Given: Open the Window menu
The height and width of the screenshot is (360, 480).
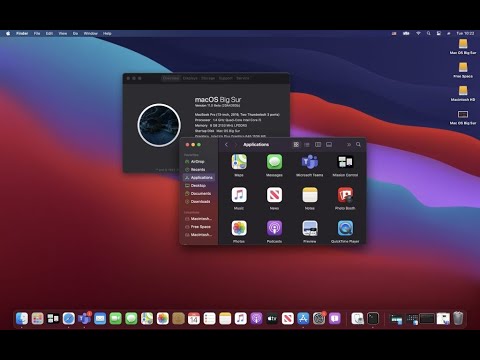Looking at the screenshot, I should point(91,33).
